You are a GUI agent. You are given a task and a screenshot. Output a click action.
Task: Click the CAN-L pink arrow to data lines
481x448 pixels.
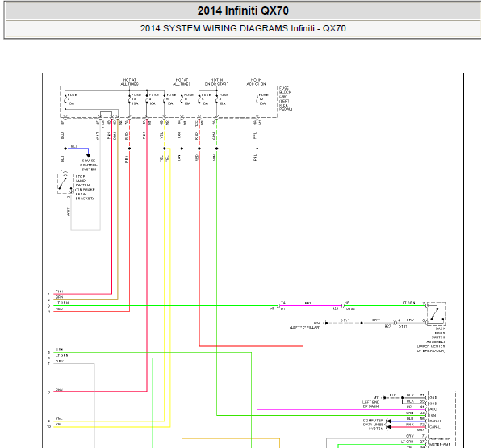(389, 427)
